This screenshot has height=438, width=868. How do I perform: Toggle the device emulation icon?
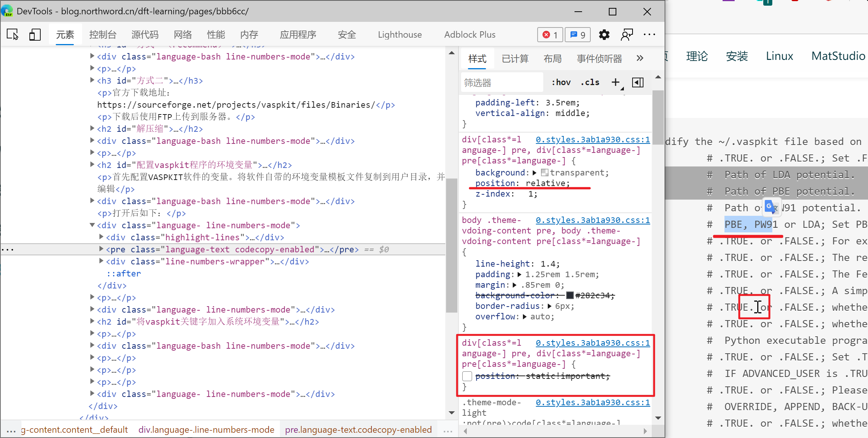point(35,34)
